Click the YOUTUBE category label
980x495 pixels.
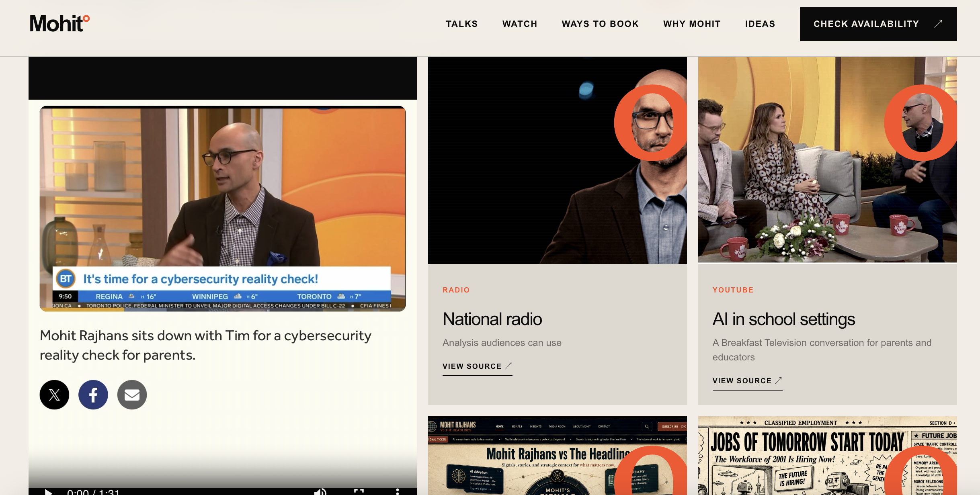coord(733,290)
